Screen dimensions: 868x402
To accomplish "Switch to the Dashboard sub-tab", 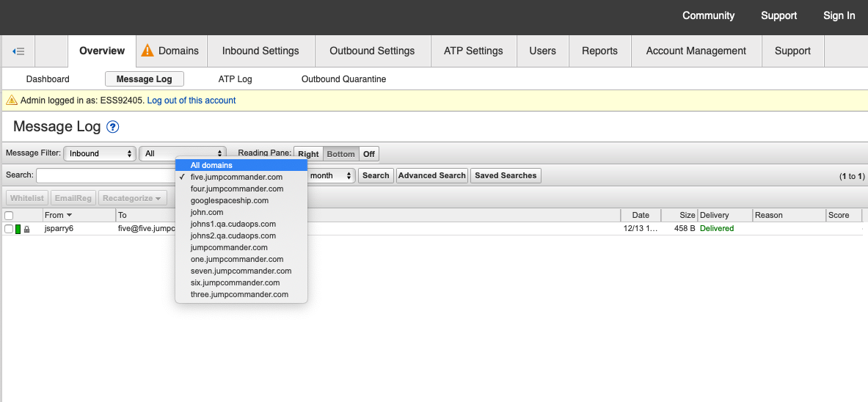I will (x=48, y=79).
